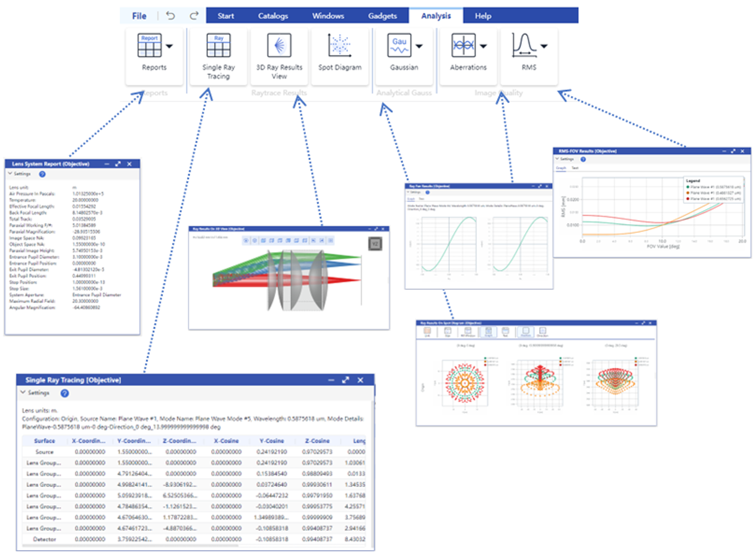Click the undo arrow icon

(x=172, y=15)
